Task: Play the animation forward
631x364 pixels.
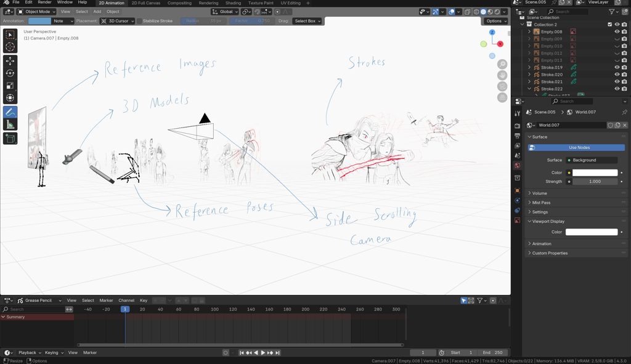Action: pos(263,353)
